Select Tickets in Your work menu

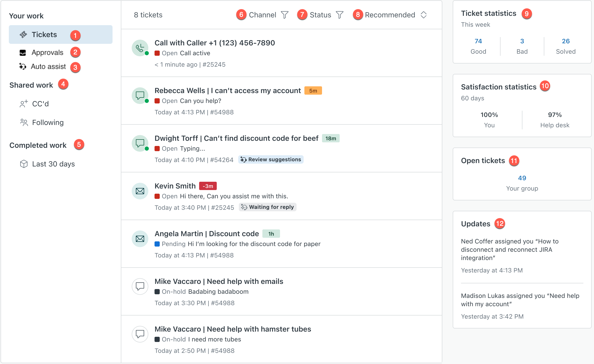(44, 34)
